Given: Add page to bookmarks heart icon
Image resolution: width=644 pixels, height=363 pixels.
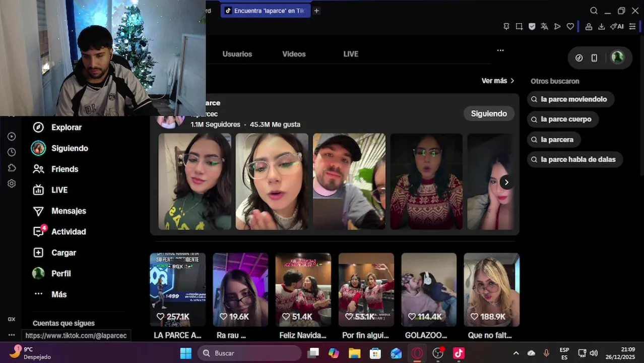Looking at the screenshot, I should point(570,27).
